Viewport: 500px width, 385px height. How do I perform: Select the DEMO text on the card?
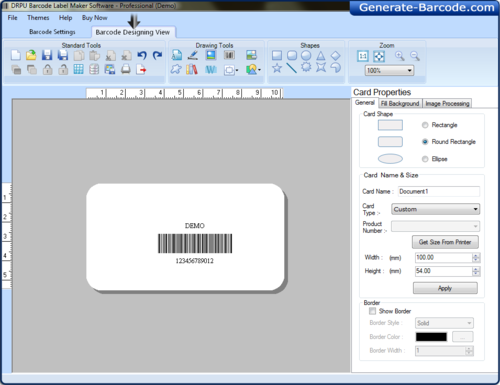pos(195,226)
